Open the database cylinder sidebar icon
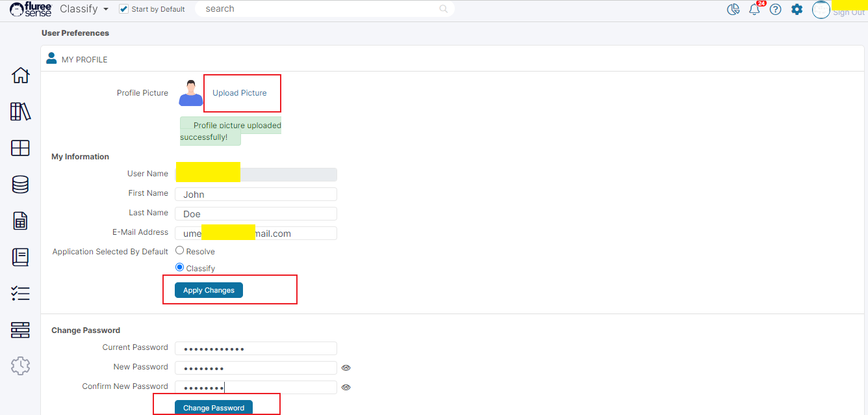 tap(20, 185)
